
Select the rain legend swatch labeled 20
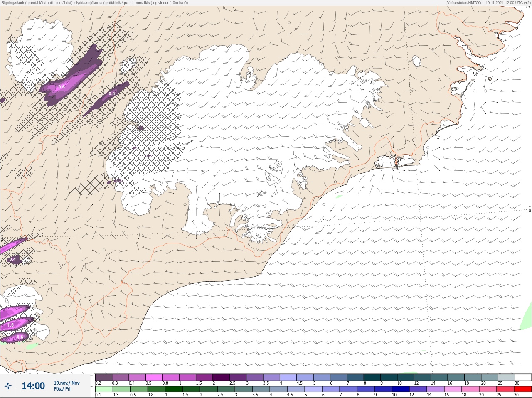[x=488, y=389]
